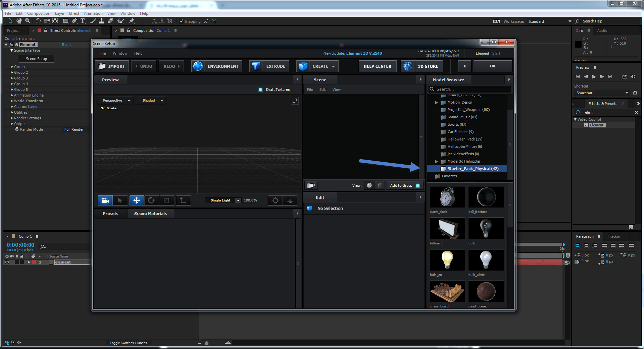The height and width of the screenshot is (349, 644).
Task: Toggle visibility eye of element layer
Action: [x=7, y=262]
